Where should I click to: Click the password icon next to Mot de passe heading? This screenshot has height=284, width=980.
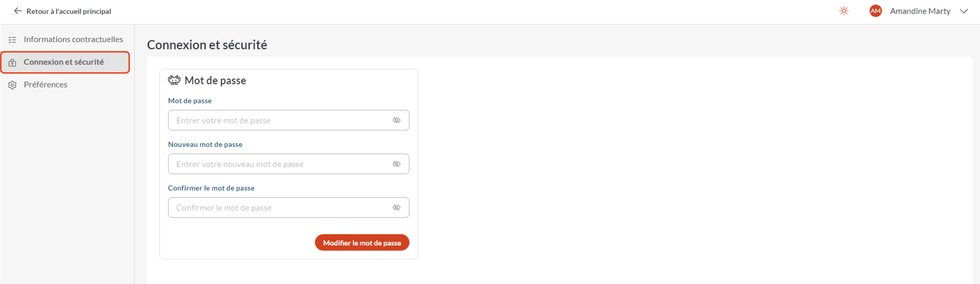tap(174, 80)
